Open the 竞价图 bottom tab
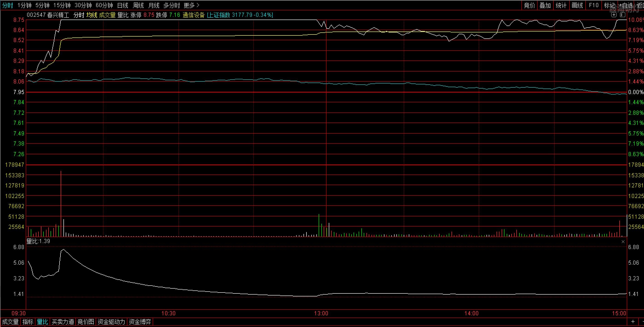The width and height of the screenshot is (644, 327). tap(86, 322)
